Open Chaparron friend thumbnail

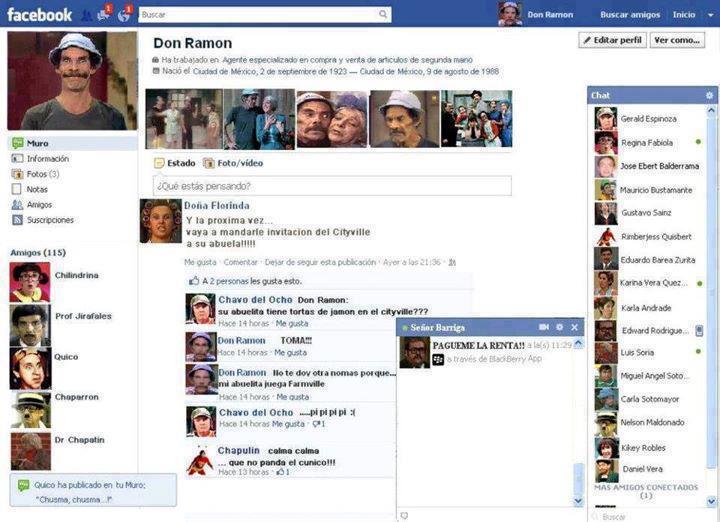[x=31, y=410]
